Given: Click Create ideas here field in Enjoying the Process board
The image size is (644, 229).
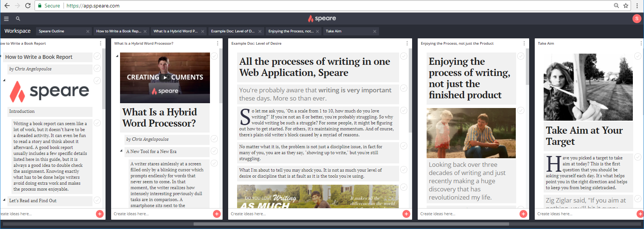Looking at the screenshot, I should tap(468, 214).
